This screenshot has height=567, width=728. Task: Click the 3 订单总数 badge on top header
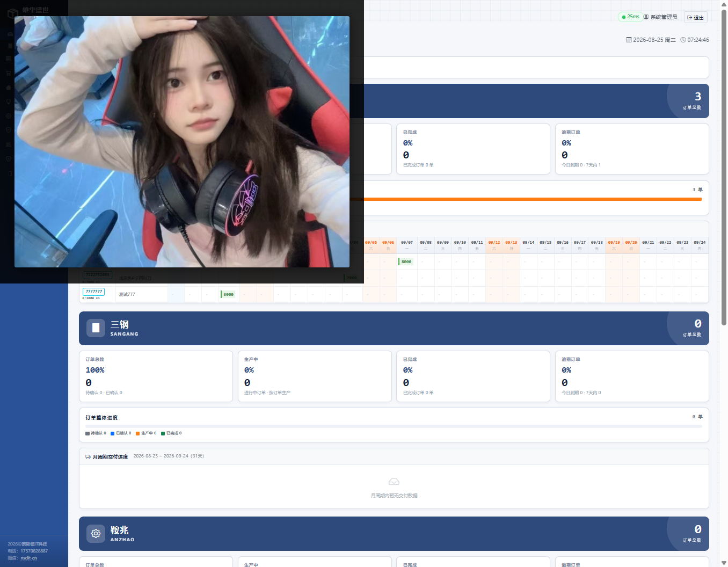(x=693, y=101)
